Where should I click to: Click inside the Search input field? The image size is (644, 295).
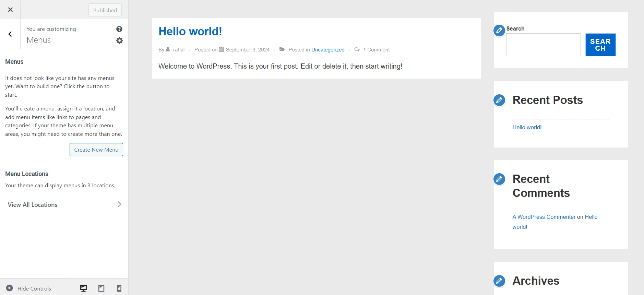click(x=543, y=45)
